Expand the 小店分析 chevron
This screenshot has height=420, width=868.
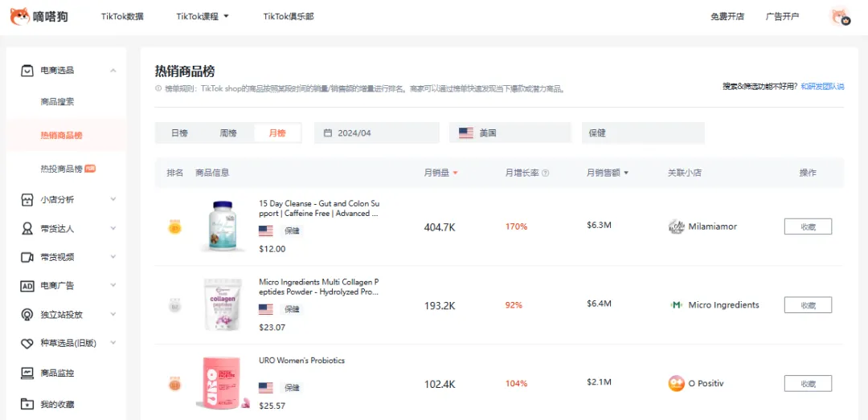[x=113, y=199]
